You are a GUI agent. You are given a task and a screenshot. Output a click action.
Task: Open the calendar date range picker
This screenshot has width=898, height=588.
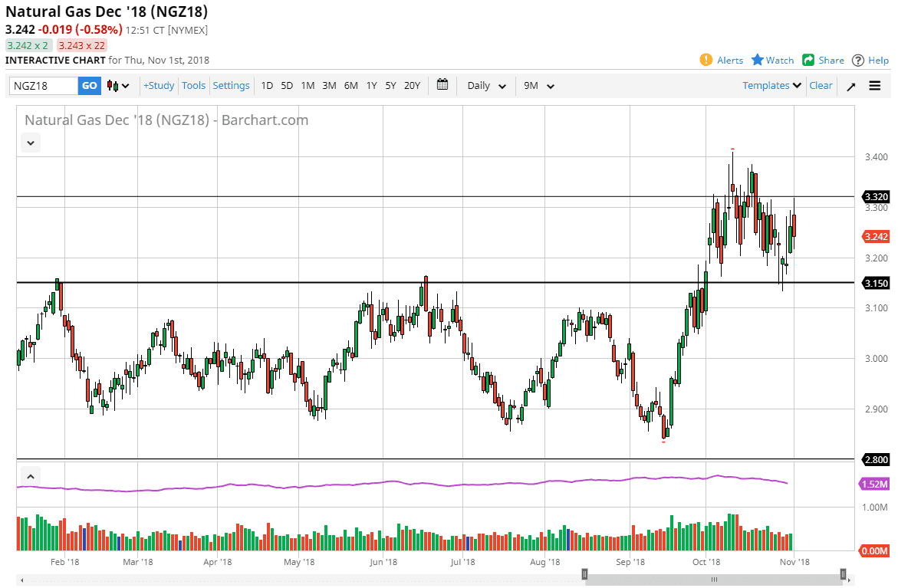442,85
